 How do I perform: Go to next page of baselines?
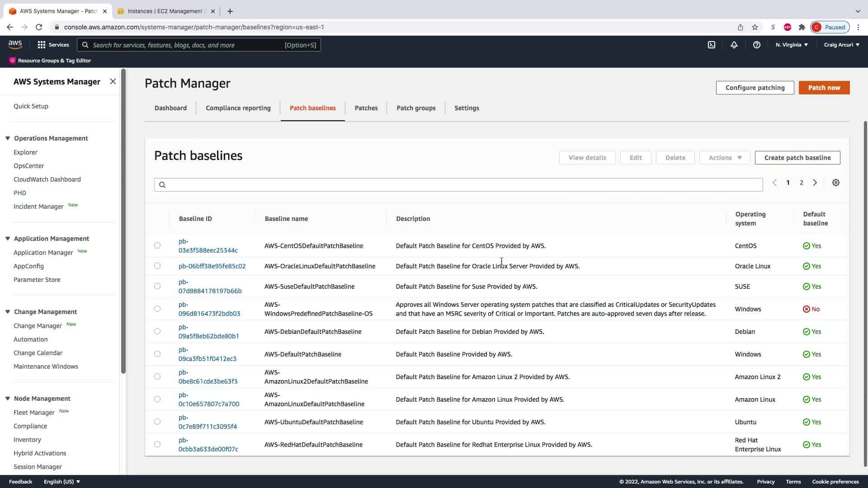coord(815,183)
